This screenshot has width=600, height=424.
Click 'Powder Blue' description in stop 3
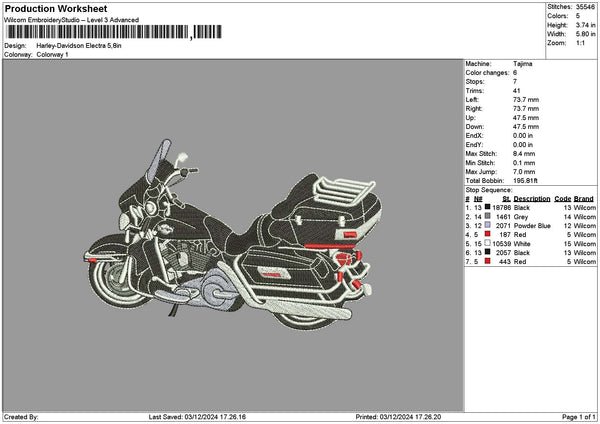532,226
